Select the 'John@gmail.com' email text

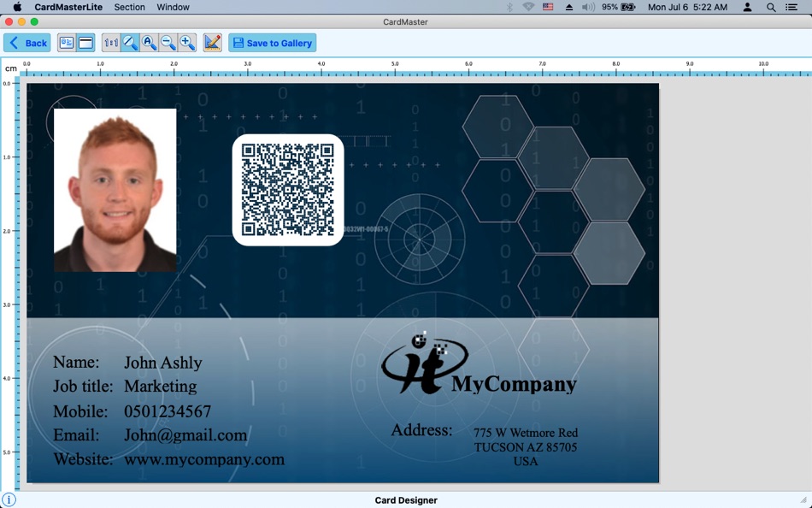tap(185, 435)
